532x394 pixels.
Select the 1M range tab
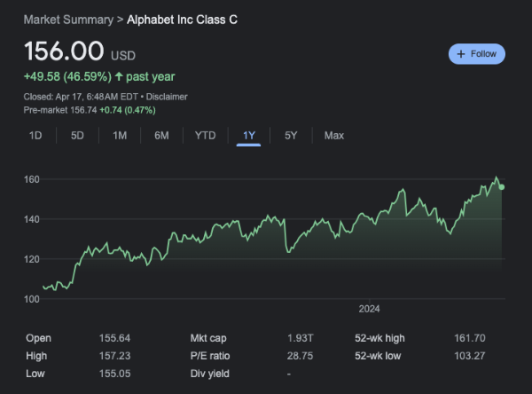[120, 136]
